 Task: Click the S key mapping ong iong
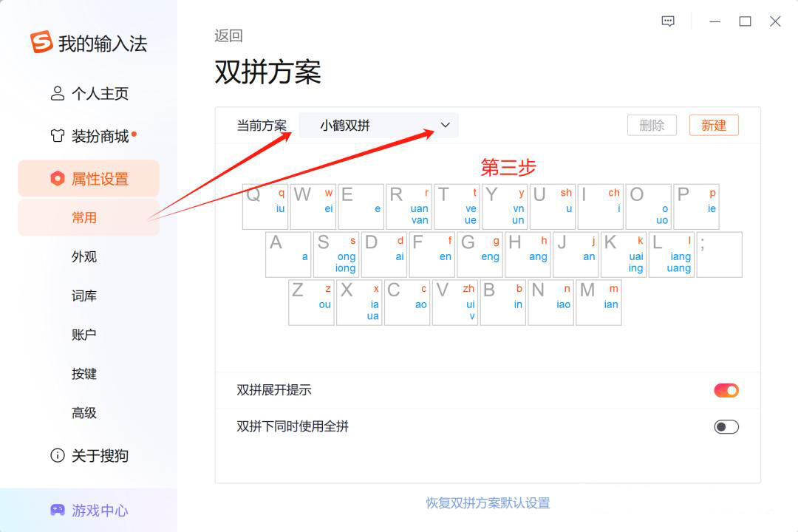(x=336, y=254)
